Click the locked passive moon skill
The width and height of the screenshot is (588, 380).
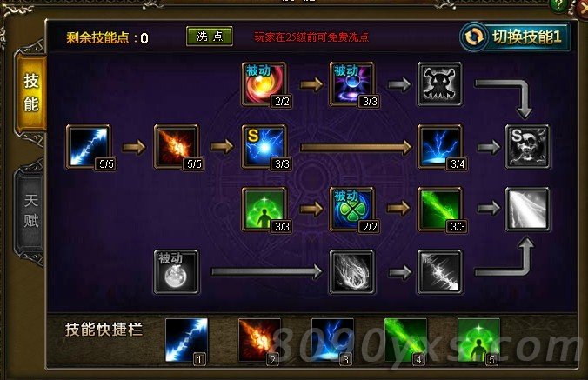[177, 272]
